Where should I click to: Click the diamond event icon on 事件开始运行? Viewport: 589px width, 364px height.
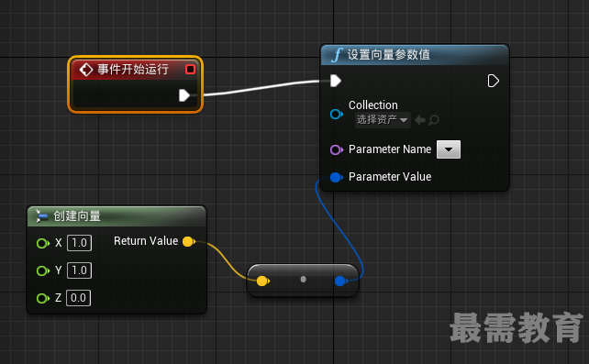click(86, 70)
